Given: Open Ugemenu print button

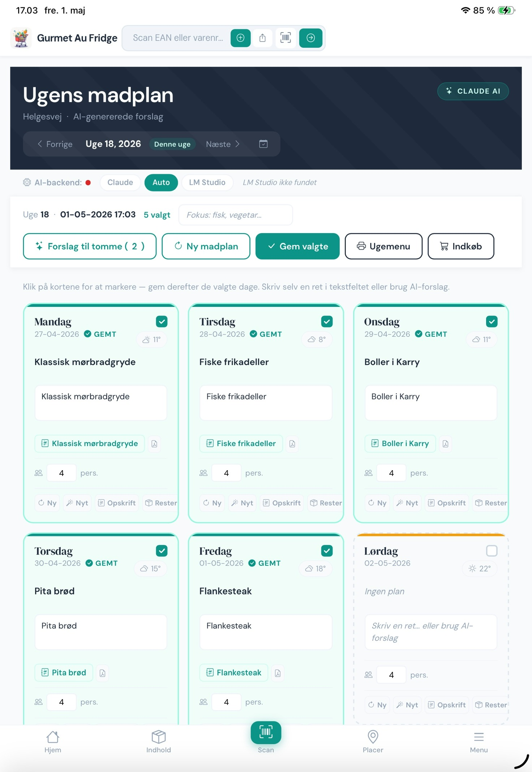Looking at the screenshot, I should pyautogui.click(x=383, y=246).
